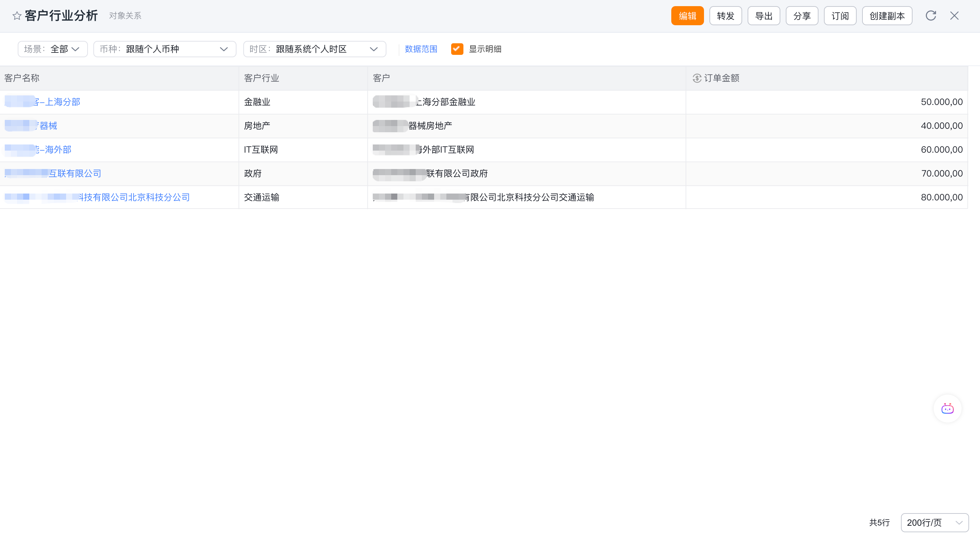Click the 转发 button
Viewport: 980px width, 537px height.
(725, 16)
